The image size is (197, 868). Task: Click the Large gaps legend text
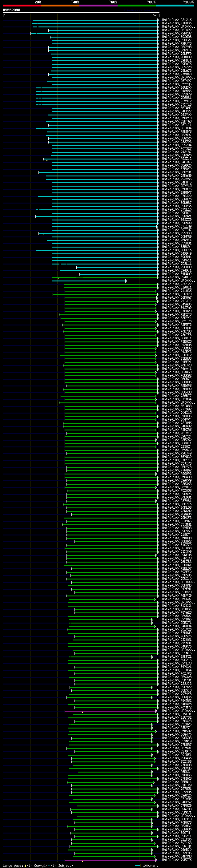(38, 865)
